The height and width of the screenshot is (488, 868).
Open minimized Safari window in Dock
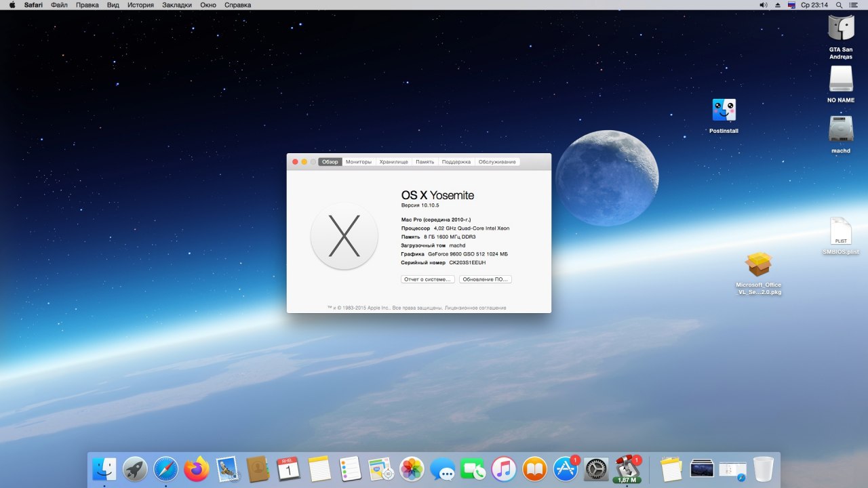pyautogui.click(x=732, y=469)
